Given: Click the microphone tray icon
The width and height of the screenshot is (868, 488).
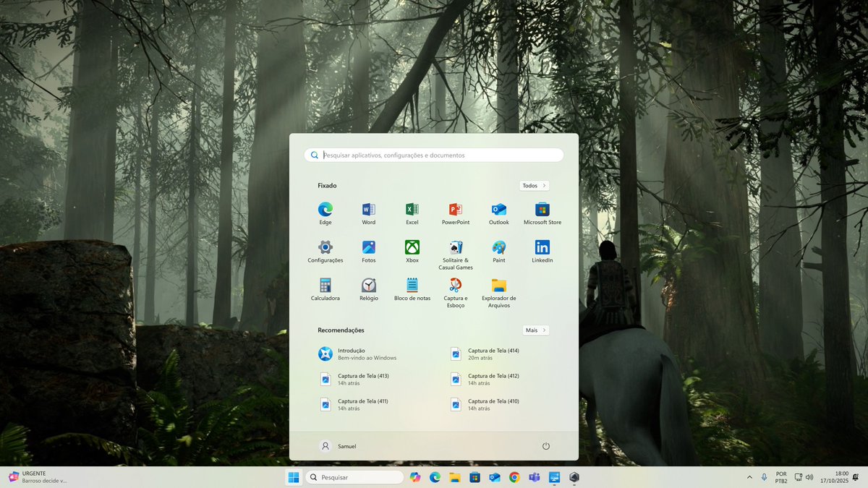Looking at the screenshot, I should [765, 477].
